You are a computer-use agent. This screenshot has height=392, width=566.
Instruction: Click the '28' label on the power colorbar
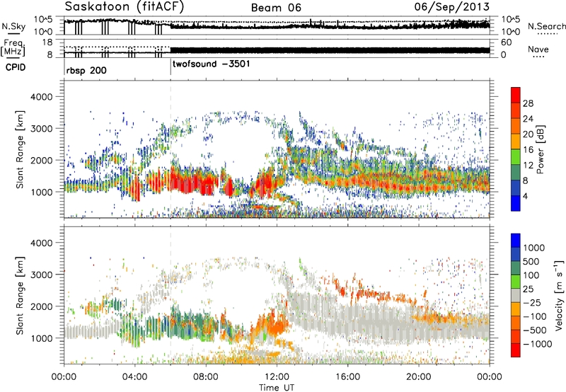point(528,103)
